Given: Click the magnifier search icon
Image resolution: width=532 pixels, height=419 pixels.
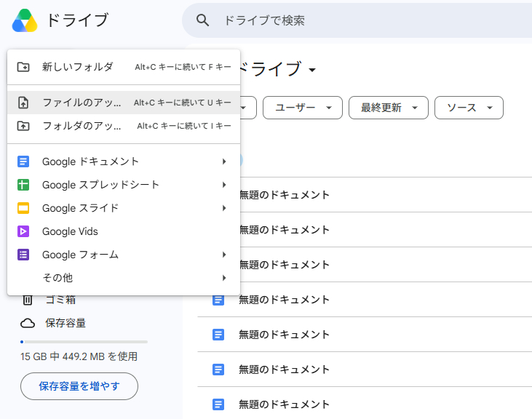Looking at the screenshot, I should point(202,20).
